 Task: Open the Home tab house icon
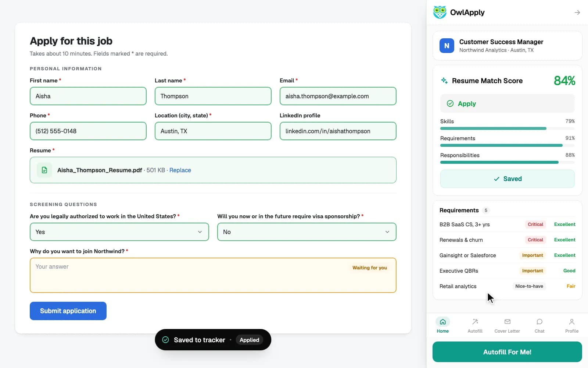pyautogui.click(x=443, y=322)
